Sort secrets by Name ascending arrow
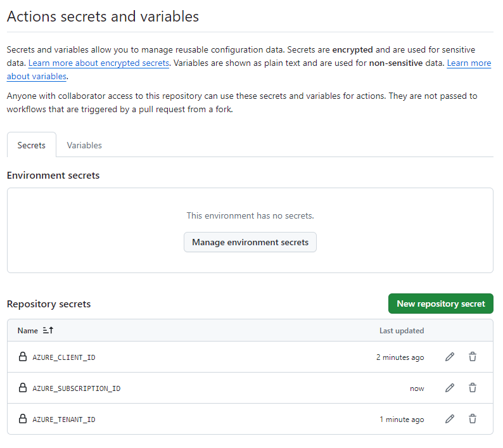503x448 pixels. coord(48,330)
